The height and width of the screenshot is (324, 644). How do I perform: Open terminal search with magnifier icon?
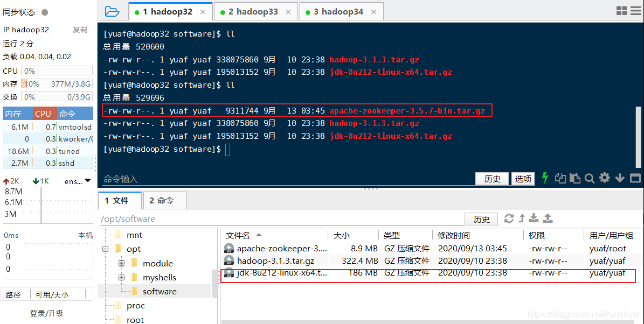coord(590,178)
